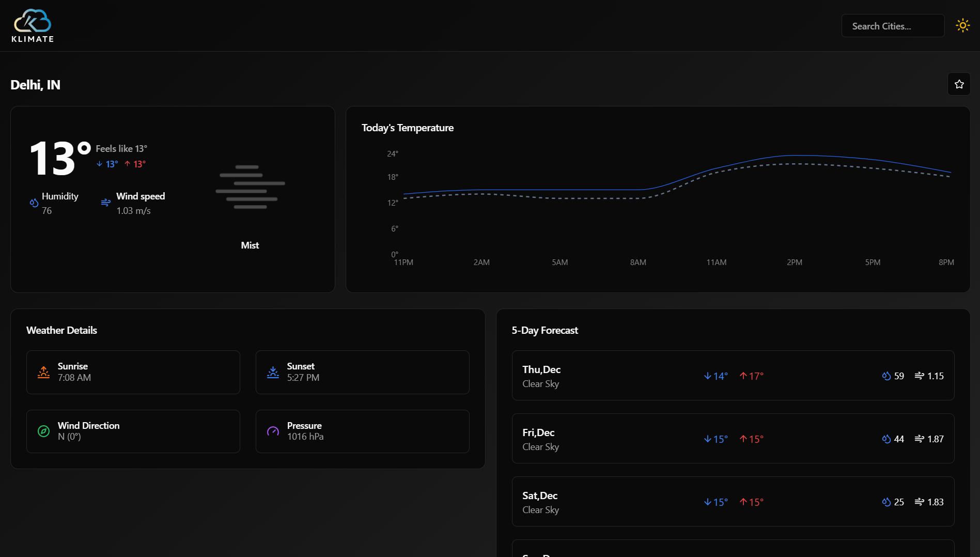Screen dimensions: 980x557
Task: Click the wind direction compass icon
Action: 44,431
